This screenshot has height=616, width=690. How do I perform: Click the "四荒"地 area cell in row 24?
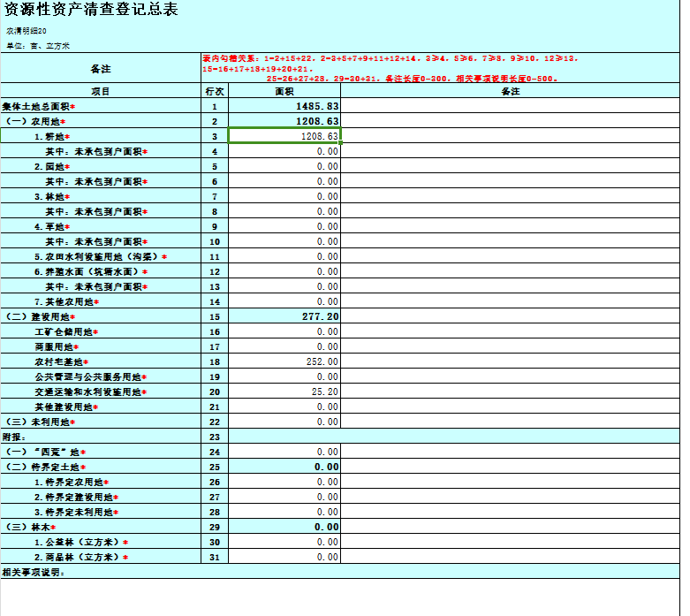click(x=284, y=452)
